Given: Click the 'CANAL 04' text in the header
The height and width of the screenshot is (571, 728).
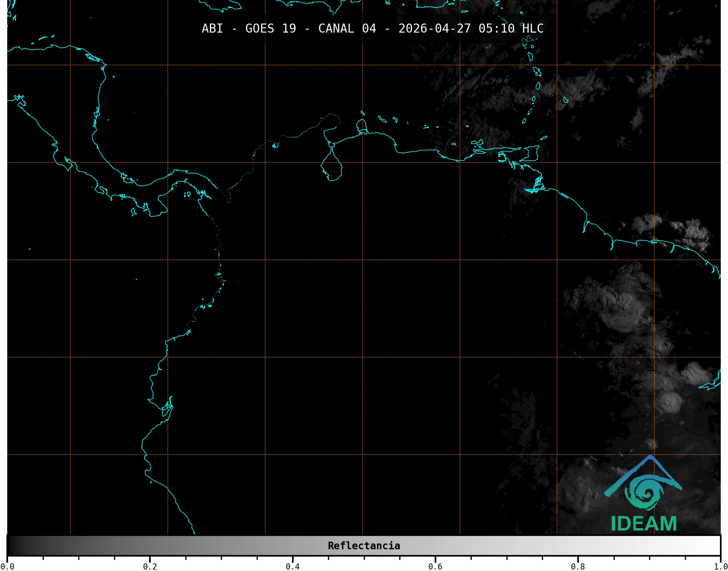Looking at the screenshot, I should (x=347, y=29).
